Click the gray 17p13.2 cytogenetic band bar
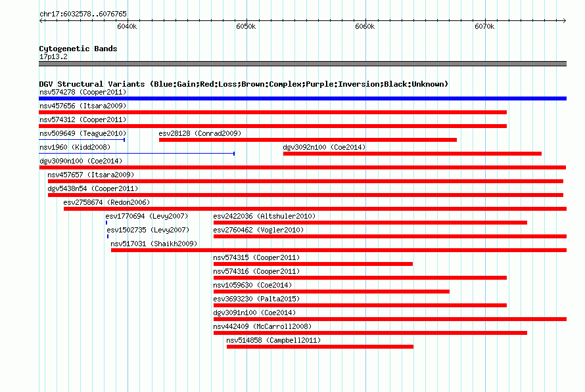Viewport: 585px width, 392px height. [302, 64]
